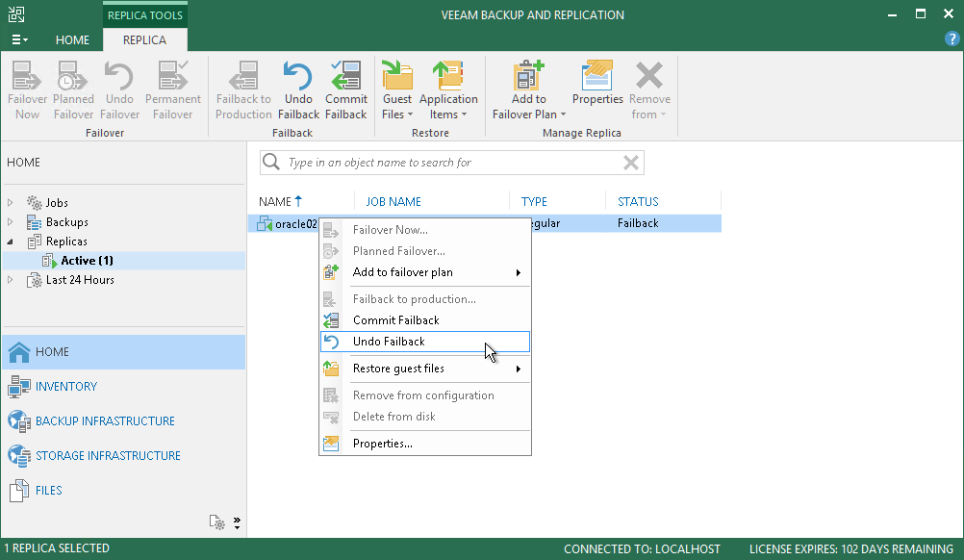964x560 pixels.
Task: Collapse the Replicas tree node
Action: [x=10, y=242]
